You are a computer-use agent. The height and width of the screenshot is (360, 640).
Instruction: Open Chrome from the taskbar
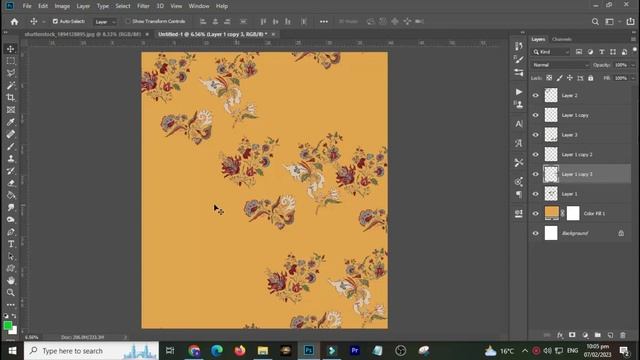tap(194, 351)
